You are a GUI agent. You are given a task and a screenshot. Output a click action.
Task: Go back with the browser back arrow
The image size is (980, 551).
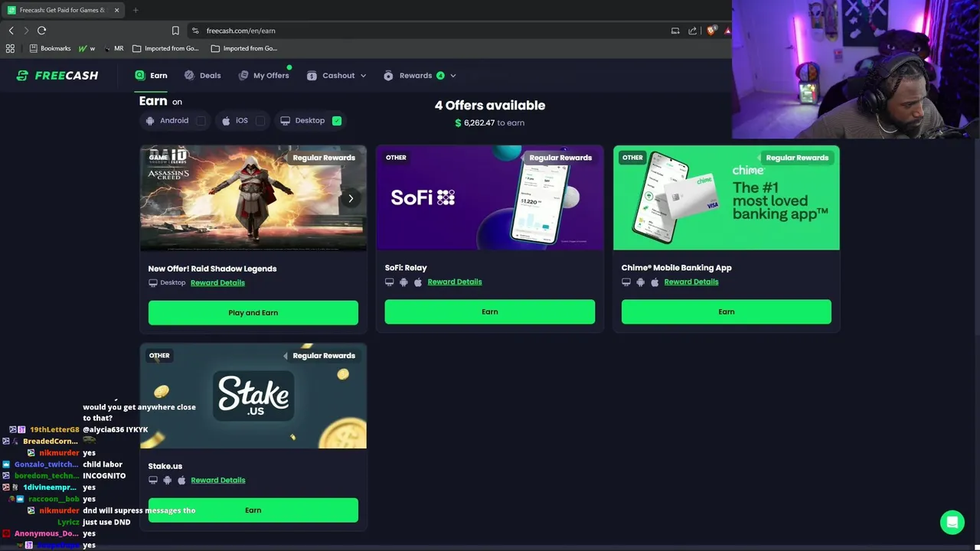pos(11,31)
